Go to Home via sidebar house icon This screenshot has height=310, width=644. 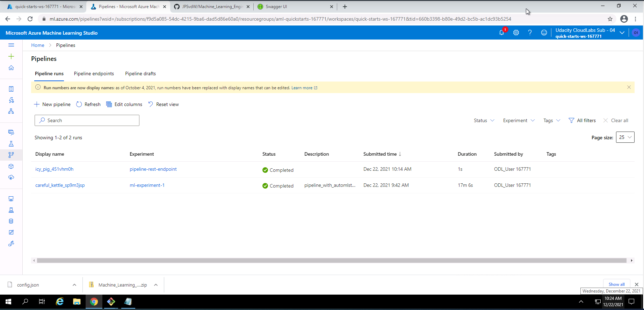tap(11, 68)
